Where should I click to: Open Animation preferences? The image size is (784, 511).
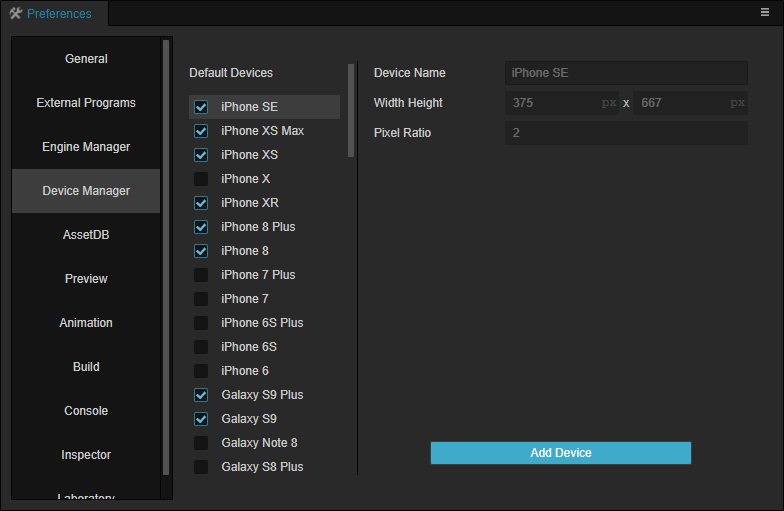[x=86, y=323]
